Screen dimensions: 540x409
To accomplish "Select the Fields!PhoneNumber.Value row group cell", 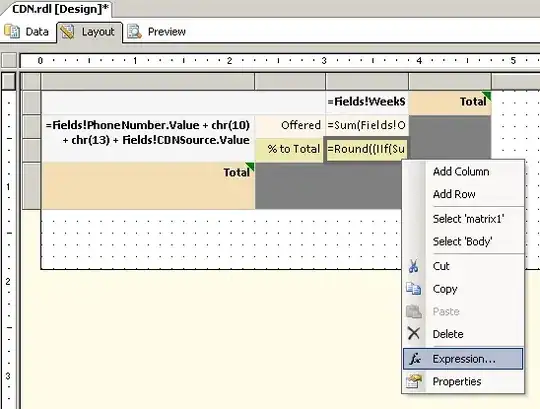I will [x=148, y=138].
